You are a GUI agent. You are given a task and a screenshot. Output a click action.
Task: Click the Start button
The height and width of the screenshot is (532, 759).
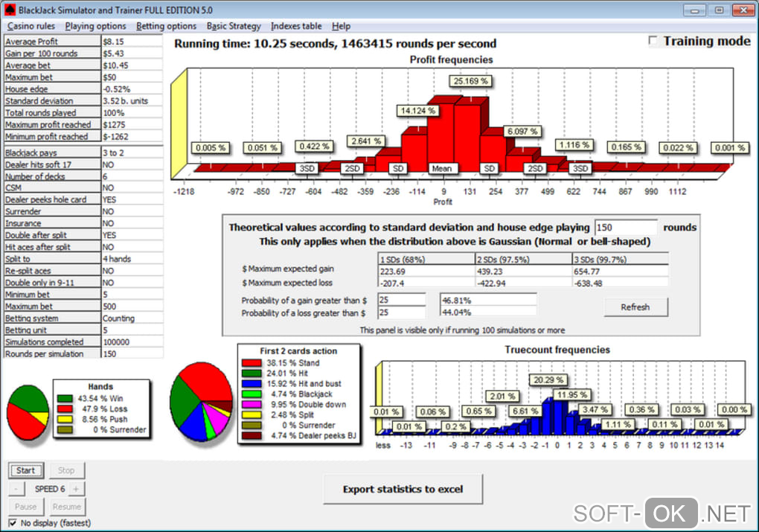tap(25, 470)
